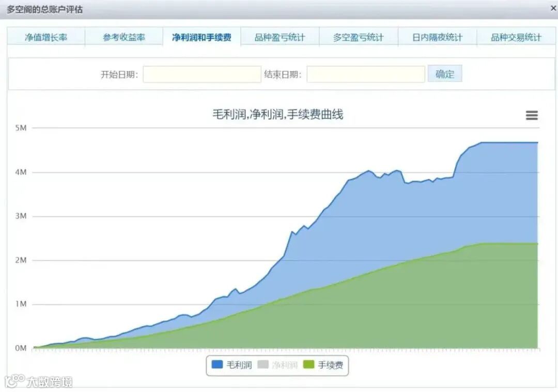The image size is (558, 392).
Task: Click the 结束日期 label text
Action: coord(283,74)
